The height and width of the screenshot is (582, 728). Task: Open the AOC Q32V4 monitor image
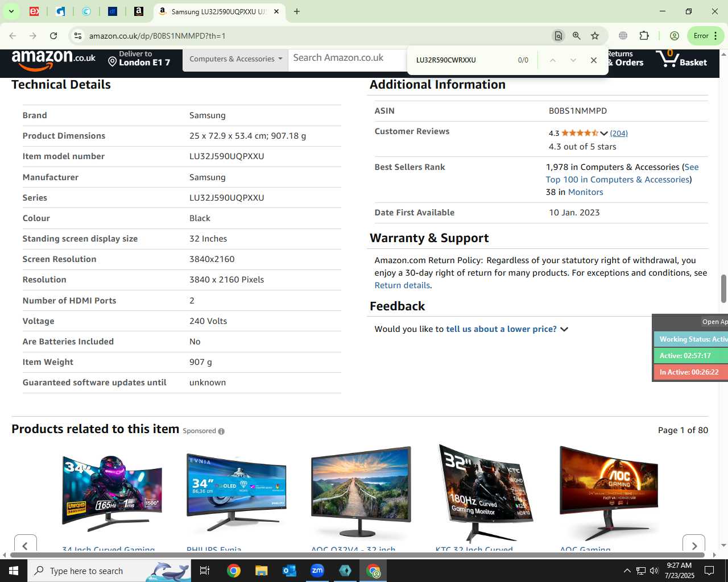click(361, 492)
